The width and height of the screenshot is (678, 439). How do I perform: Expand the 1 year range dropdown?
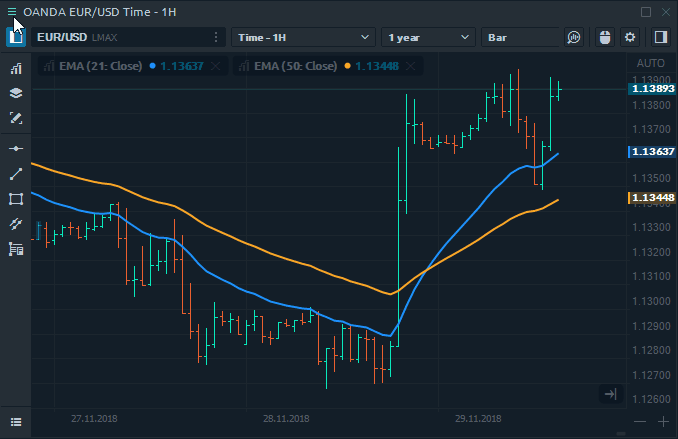tap(428, 38)
